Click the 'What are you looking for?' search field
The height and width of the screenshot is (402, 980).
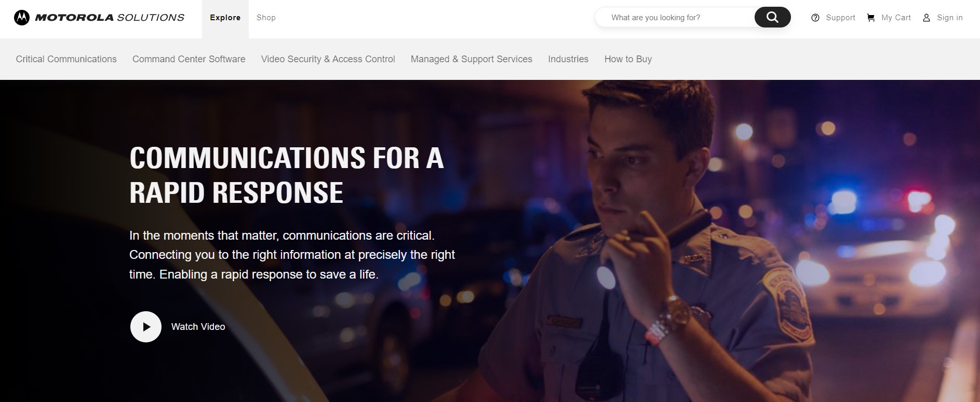coord(675,17)
